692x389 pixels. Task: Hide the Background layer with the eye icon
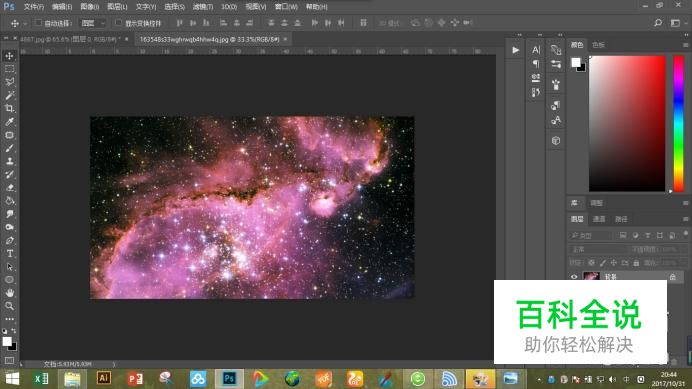(574, 277)
